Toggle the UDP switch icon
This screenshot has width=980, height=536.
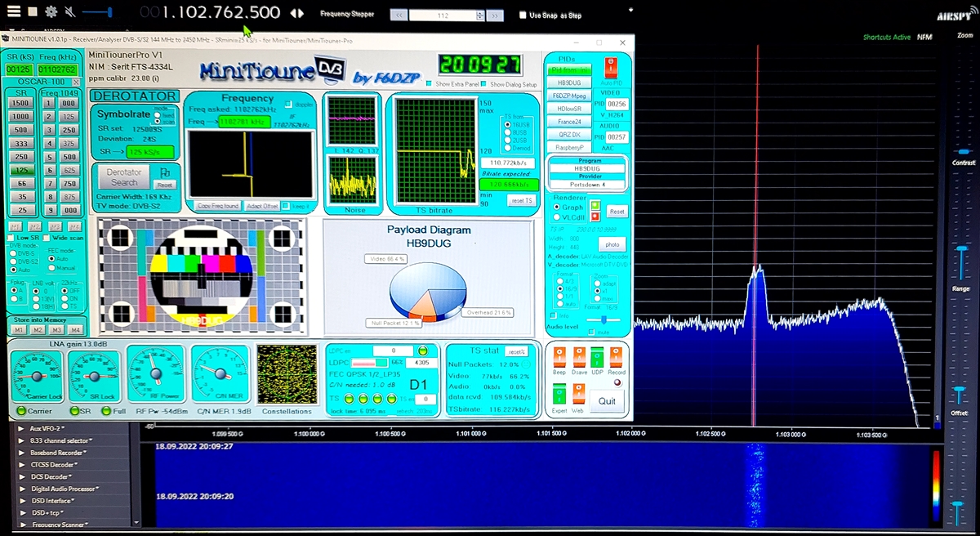(x=597, y=358)
